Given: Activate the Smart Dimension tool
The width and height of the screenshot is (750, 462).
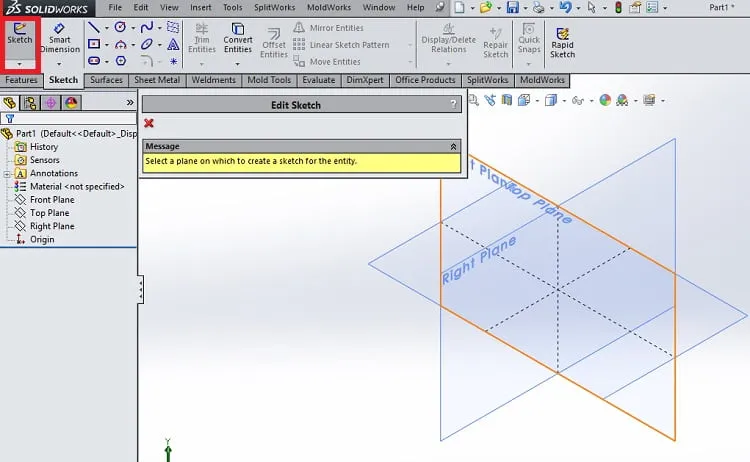Looking at the screenshot, I should point(59,38).
